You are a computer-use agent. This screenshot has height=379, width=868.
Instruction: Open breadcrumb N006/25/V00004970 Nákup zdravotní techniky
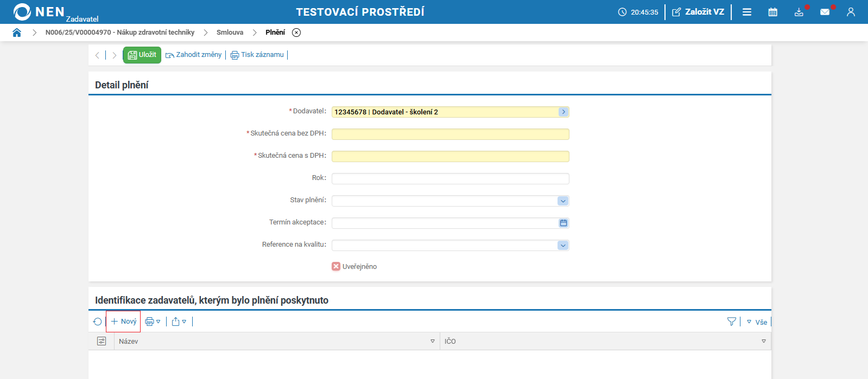120,33
